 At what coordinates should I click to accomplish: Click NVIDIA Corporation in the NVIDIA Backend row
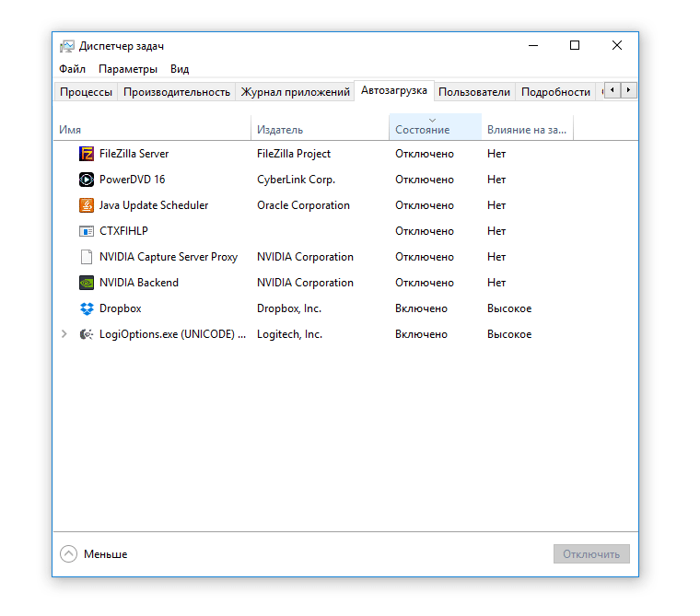[x=305, y=283]
